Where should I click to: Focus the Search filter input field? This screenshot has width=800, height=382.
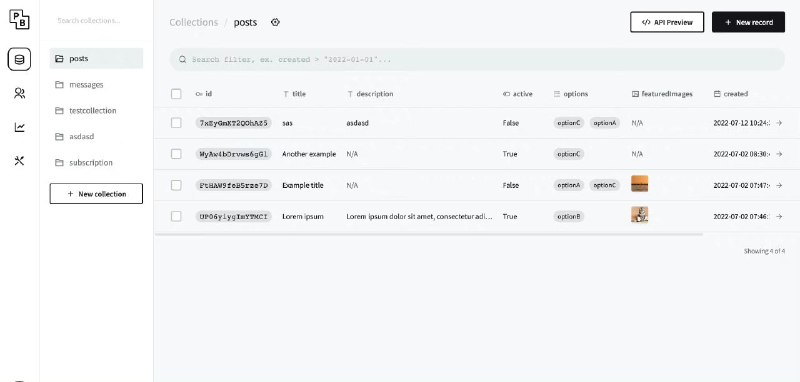click(x=477, y=60)
